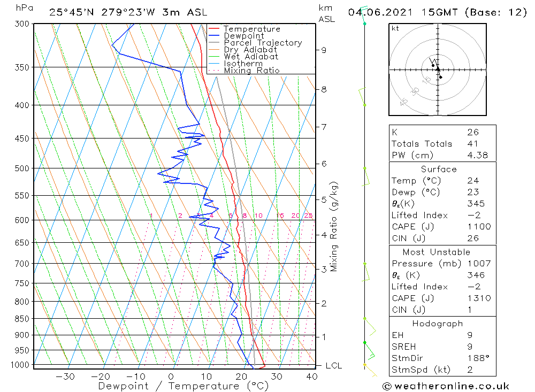
Task: Click the CAPE value 1100 in Surface table
Action: tap(479, 227)
